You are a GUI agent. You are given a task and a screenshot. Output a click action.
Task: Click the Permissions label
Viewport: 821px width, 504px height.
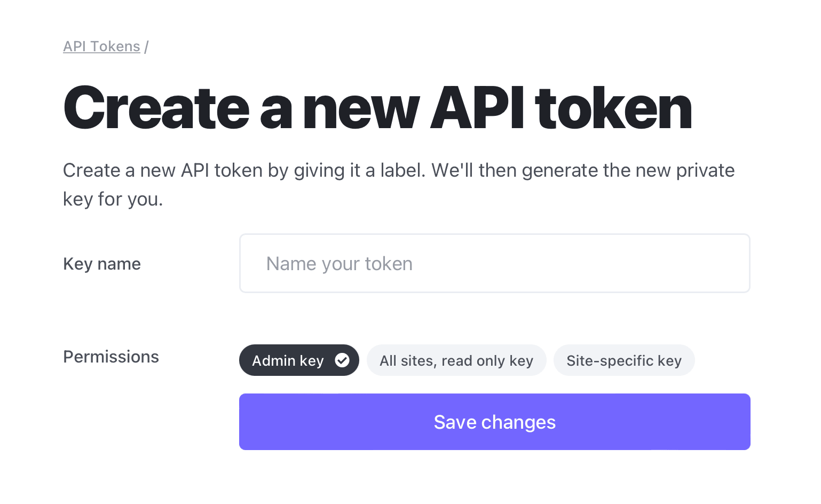click(x=110, y=357)
